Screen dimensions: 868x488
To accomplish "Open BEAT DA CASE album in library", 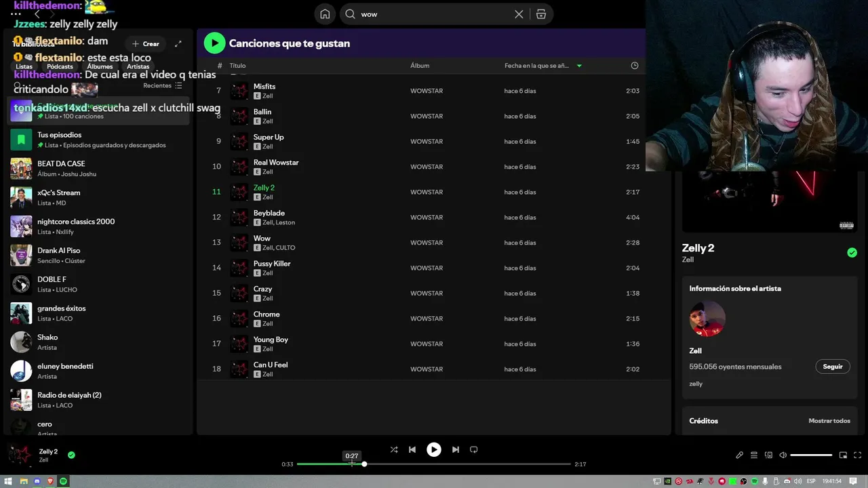I will pos(98,169).
